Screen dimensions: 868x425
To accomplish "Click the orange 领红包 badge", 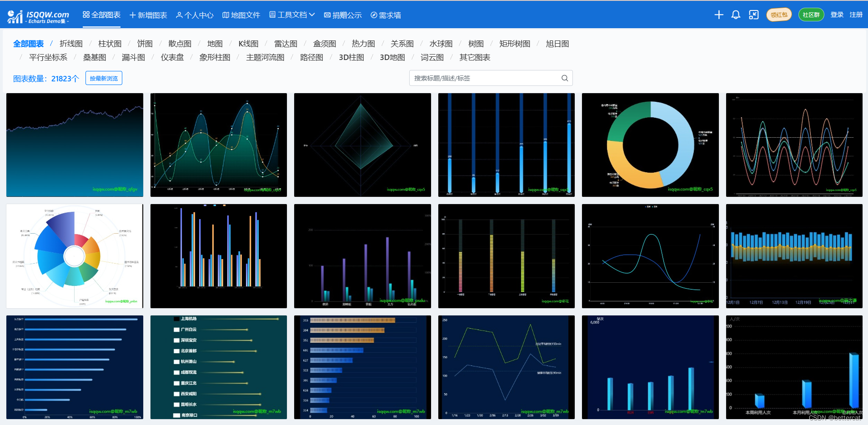I will coord(778,15).
